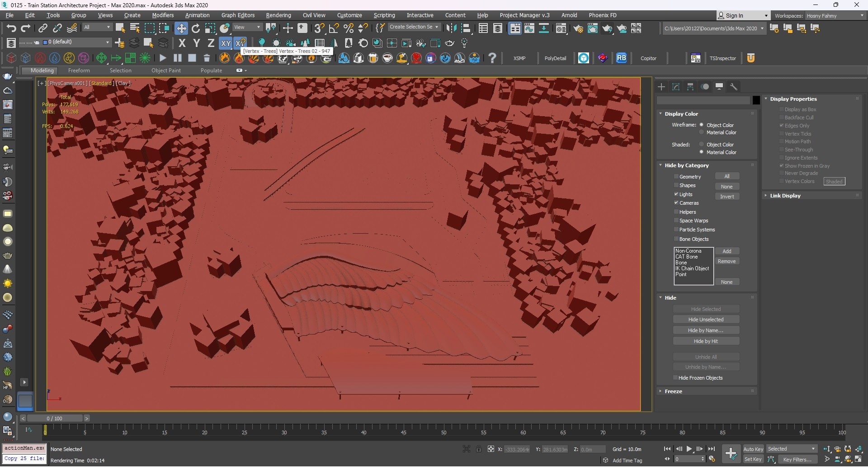
Task: Open the Utilities wrench panel tab
Action: pos(734,87)
